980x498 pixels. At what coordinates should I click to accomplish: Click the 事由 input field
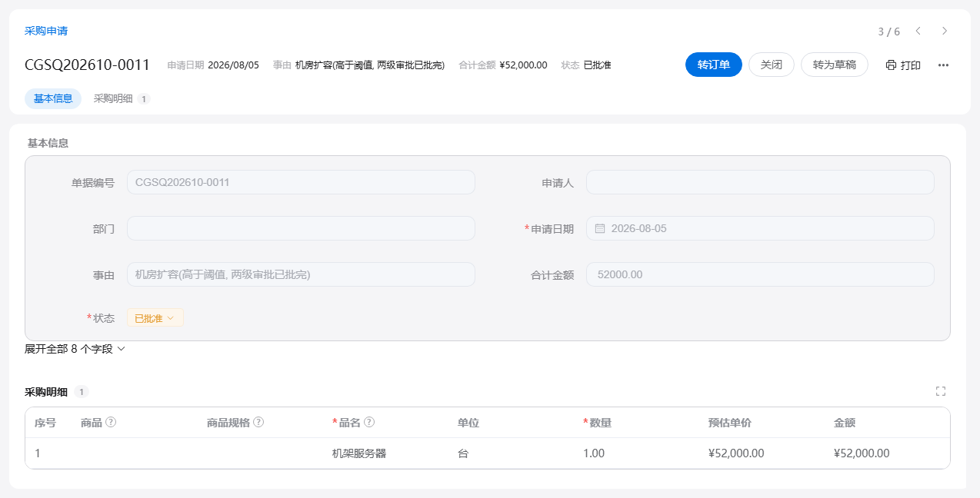point(301,274)
